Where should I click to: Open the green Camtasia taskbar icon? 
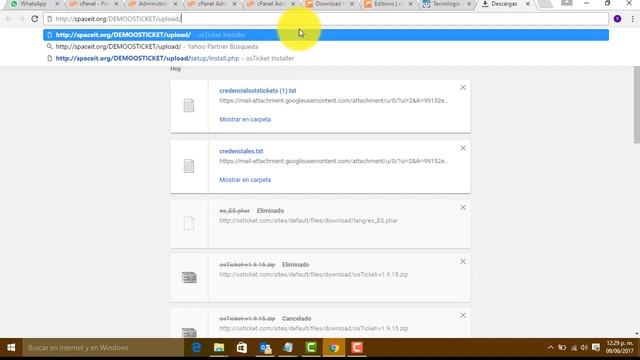[311, 348]
